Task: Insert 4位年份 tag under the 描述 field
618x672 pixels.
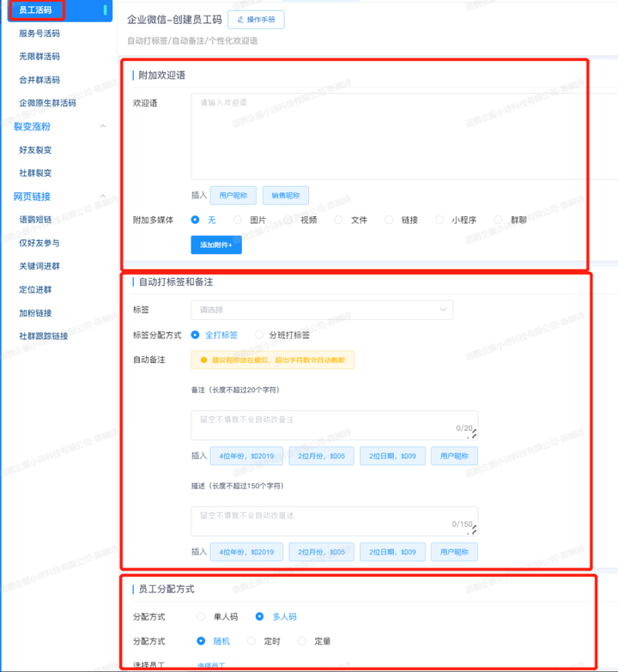Action: (x=246, y=552)
